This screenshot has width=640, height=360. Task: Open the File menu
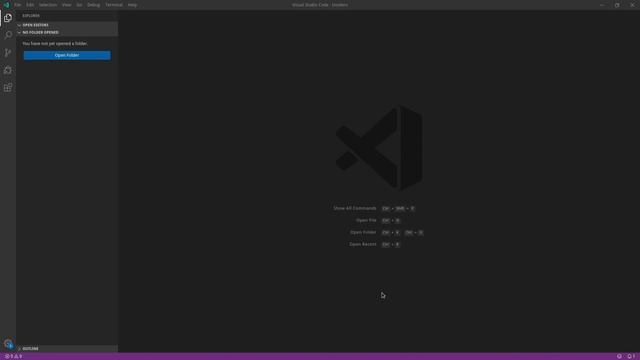[18, 5]
